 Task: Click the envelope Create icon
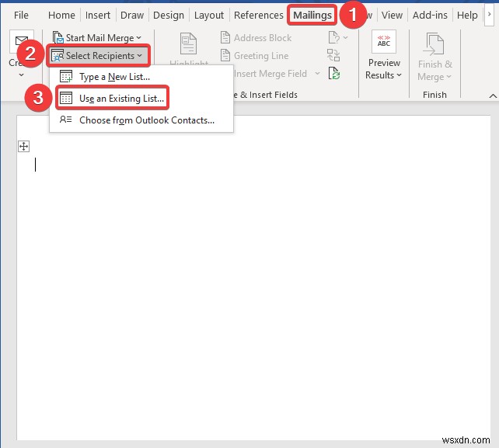pyautogui.click(x=21, y=41)
